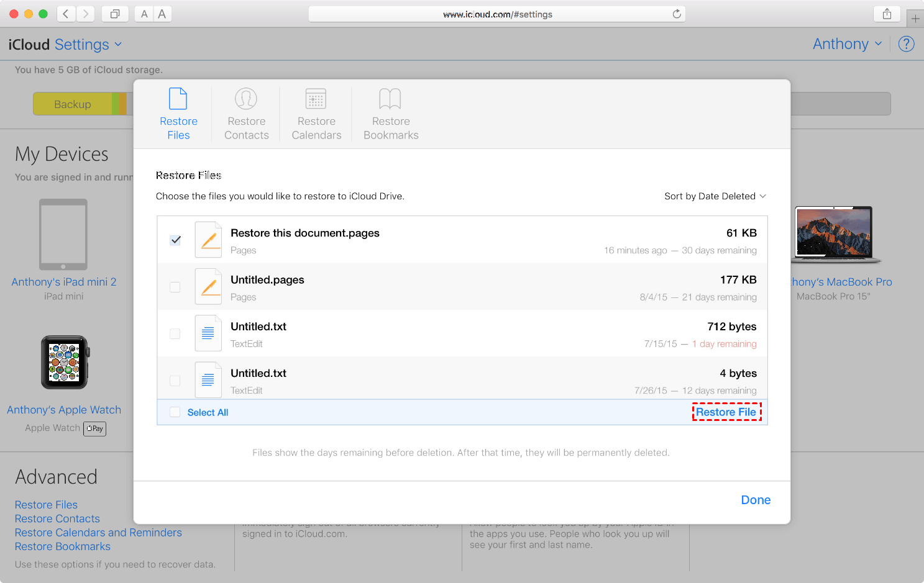Viewport: 924px width, 583px height.
Task: Click the Restore Calendars grid icon
Action: point(316,99)
